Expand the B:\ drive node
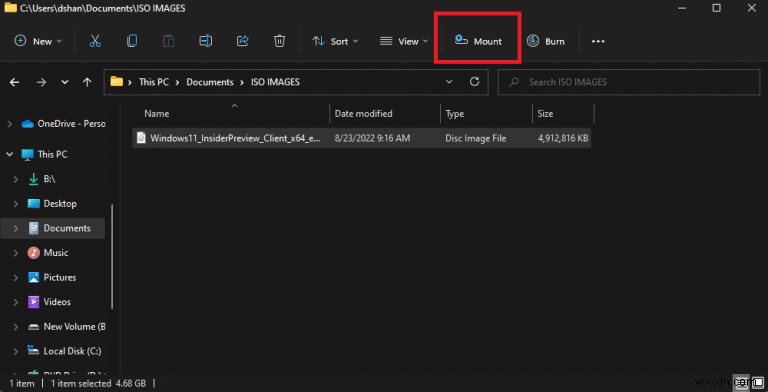Image resolution: width=768 pixels, height=392 pixels. (16, 179)
